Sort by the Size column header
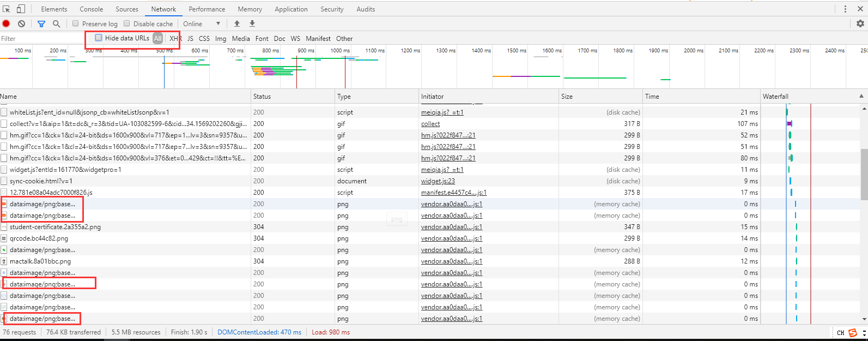The width and height of the screenshot is (868, 341). [600, 97]
